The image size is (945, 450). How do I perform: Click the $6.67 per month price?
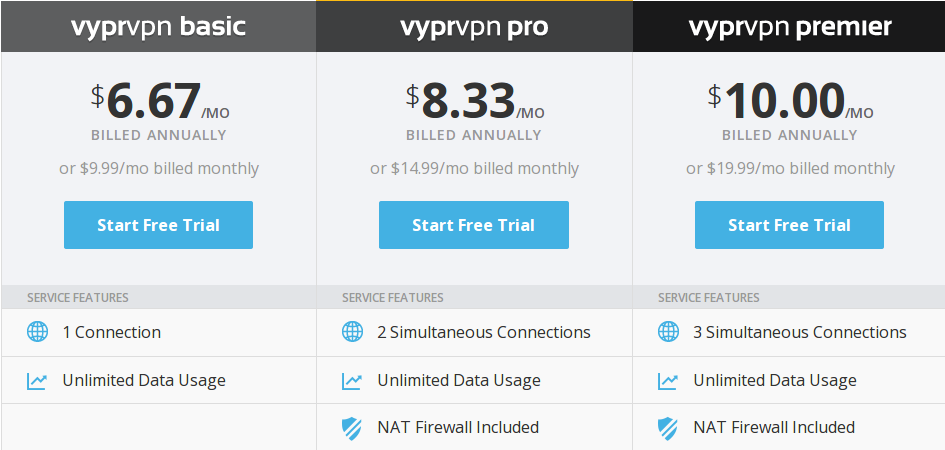(x=160, y=101)
